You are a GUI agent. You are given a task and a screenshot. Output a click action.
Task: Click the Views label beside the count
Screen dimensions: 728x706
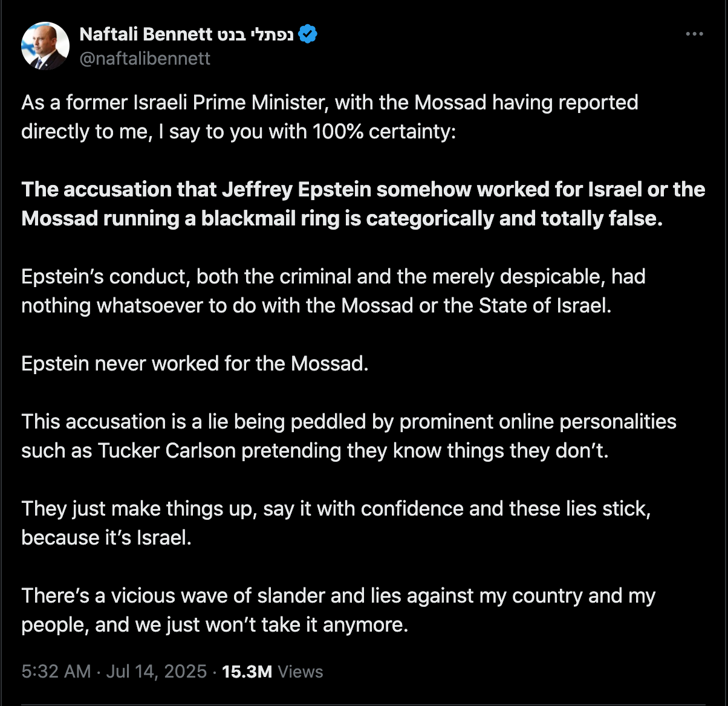301,672
